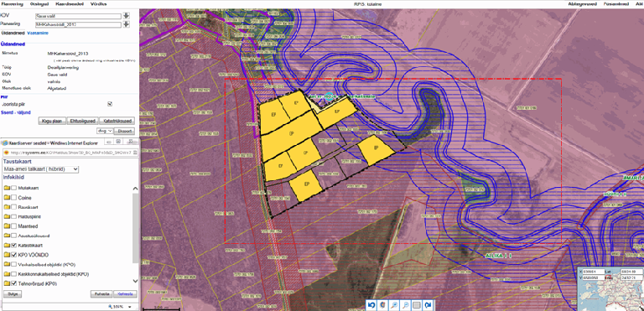
Task: Click the X coordinate input field
Action: [x=594, y=272]
